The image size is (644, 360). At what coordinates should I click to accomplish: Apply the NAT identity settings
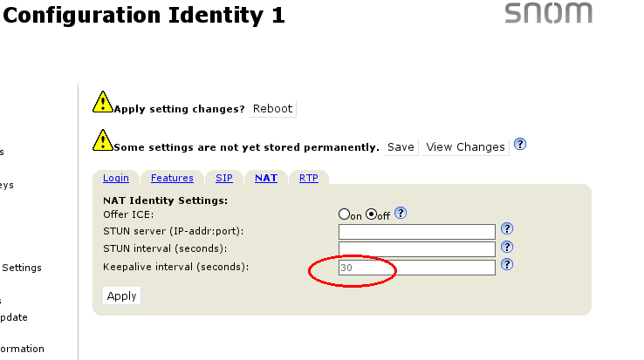coord(121,295)
